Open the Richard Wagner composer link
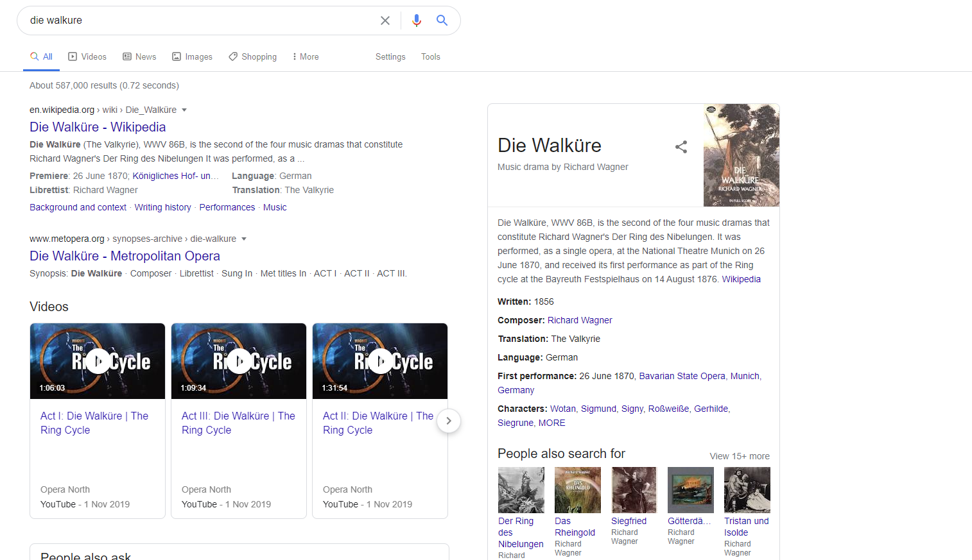 coord(580,320)
